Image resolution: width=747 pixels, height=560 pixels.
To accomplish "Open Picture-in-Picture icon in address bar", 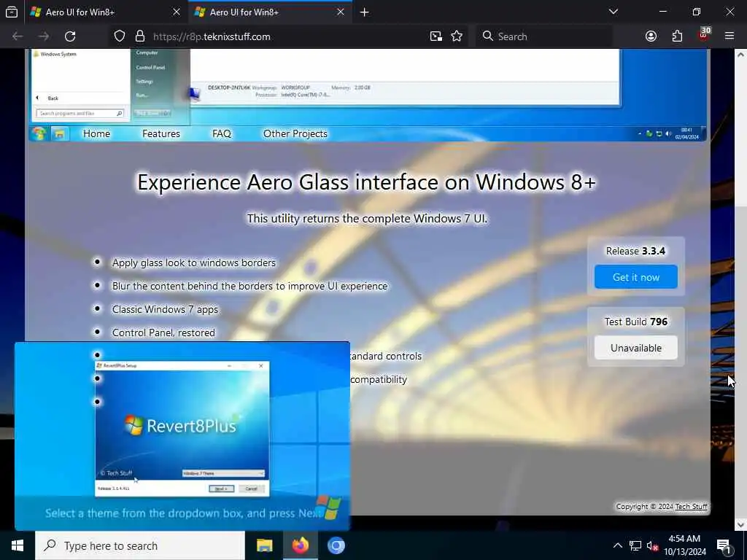I will tap(436, 36).
